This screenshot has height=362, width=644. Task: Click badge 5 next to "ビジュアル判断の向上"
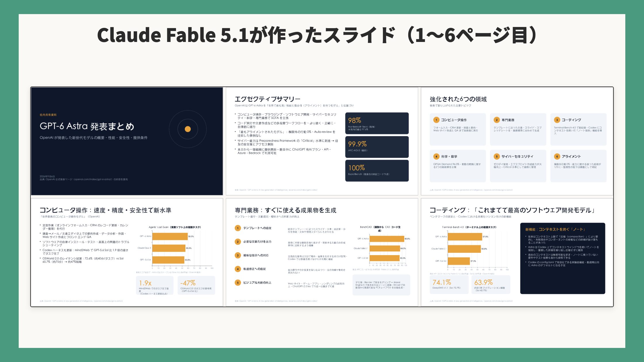pyautogui.click(x=238, y=283)
